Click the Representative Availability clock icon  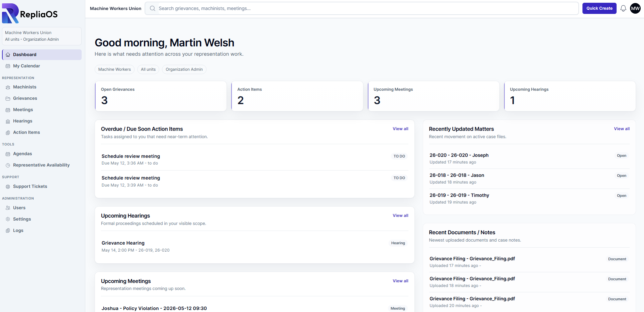(x=8, y=165)
